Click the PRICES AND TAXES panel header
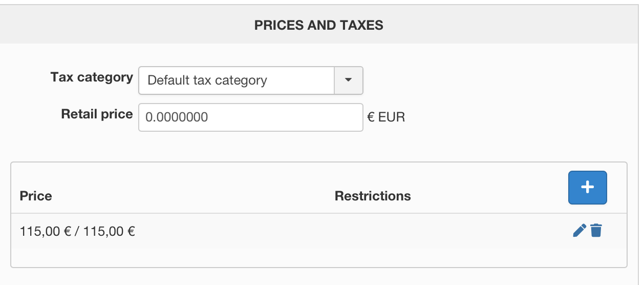 pyautogui.click(x=318, y=25)
